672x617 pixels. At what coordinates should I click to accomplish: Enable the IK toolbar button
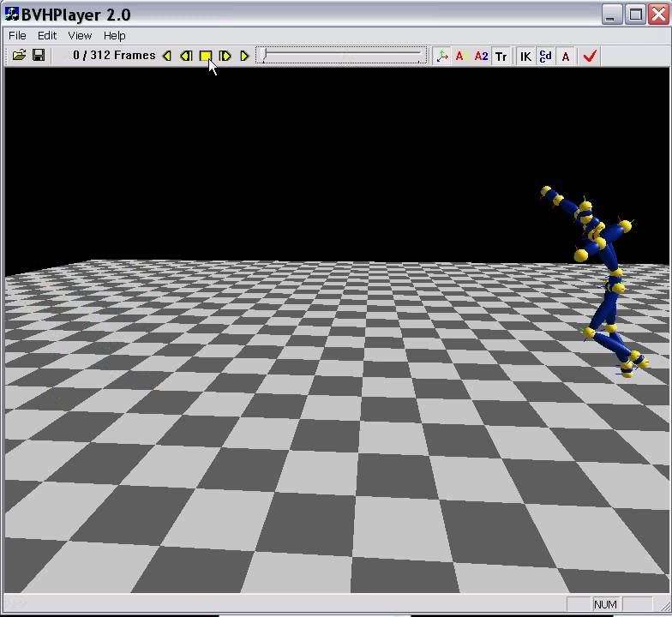click(x=525, y=57)
